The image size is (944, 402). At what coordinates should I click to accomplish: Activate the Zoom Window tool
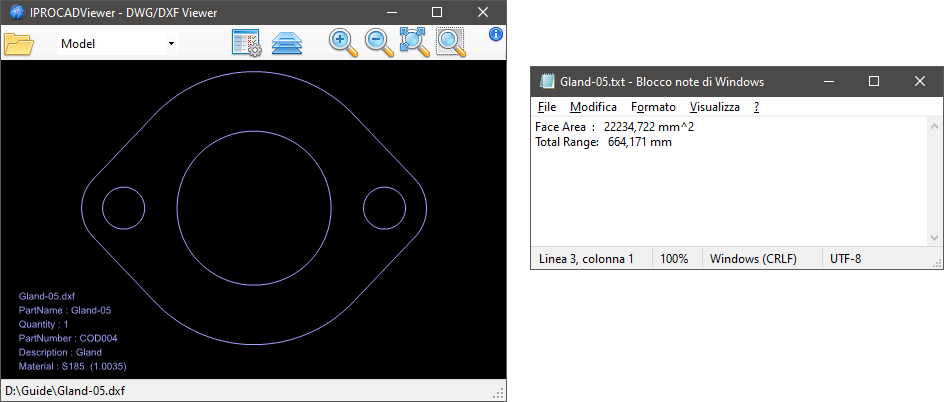coord(451,43)
